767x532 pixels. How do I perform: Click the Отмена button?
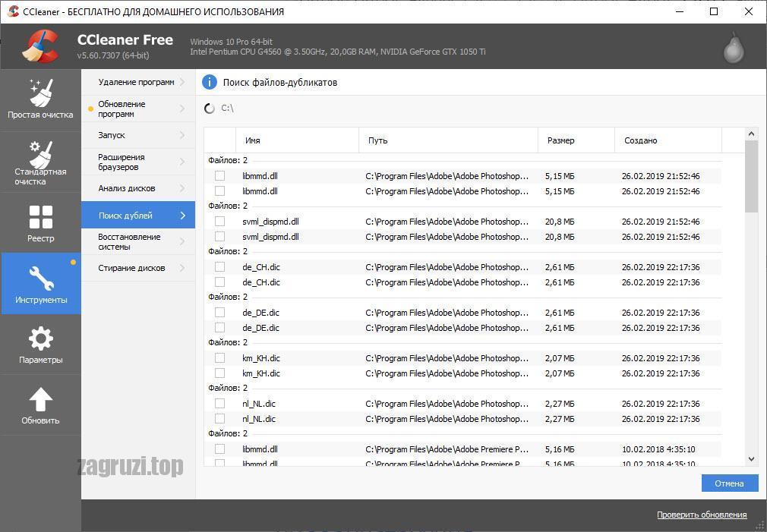(729, 483)
